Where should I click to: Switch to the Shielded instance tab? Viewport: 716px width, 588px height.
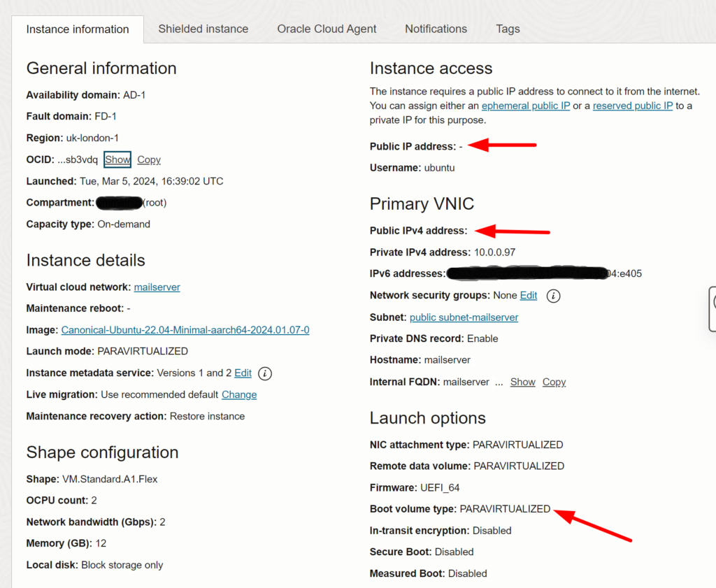pyautogui.click(x=203, y=29)
